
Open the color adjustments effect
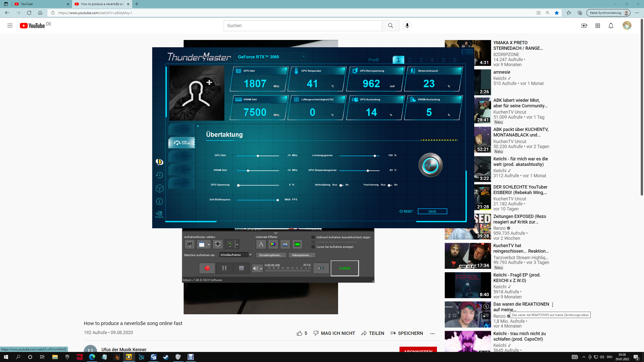(x=273, y=244)
